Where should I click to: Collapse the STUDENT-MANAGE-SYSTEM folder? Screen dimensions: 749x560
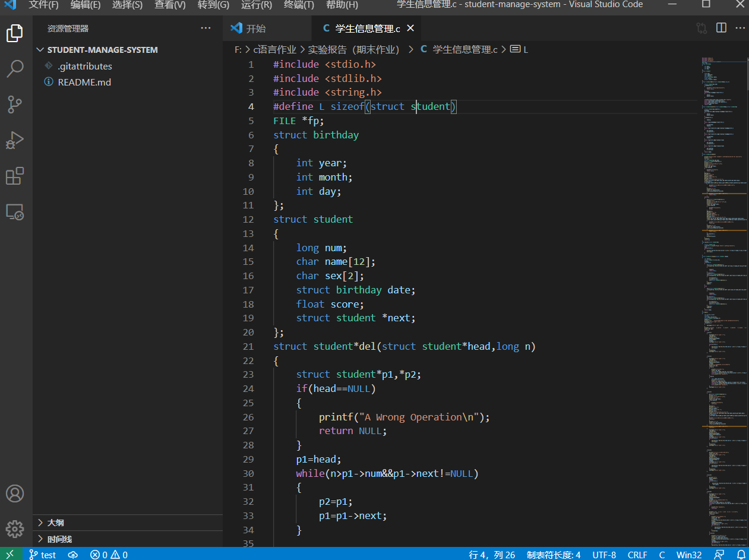click(x=40, y=50)
